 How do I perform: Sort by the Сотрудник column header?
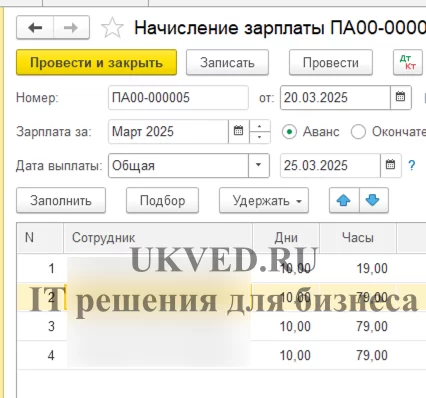(158, 238)
